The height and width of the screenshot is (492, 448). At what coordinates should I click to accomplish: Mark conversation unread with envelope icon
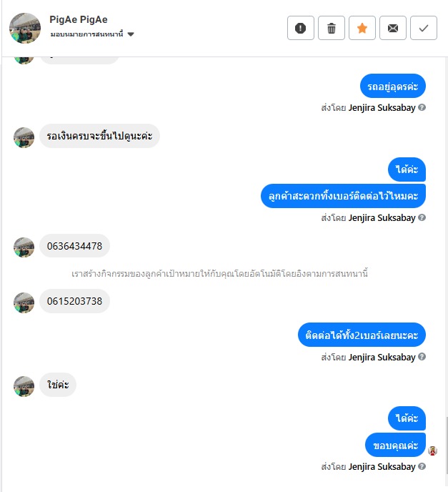392,28
